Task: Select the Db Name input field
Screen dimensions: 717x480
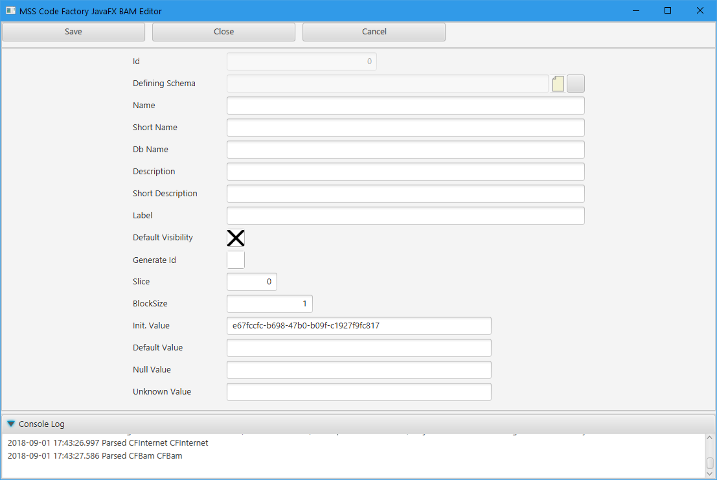Action: point(405,150)
